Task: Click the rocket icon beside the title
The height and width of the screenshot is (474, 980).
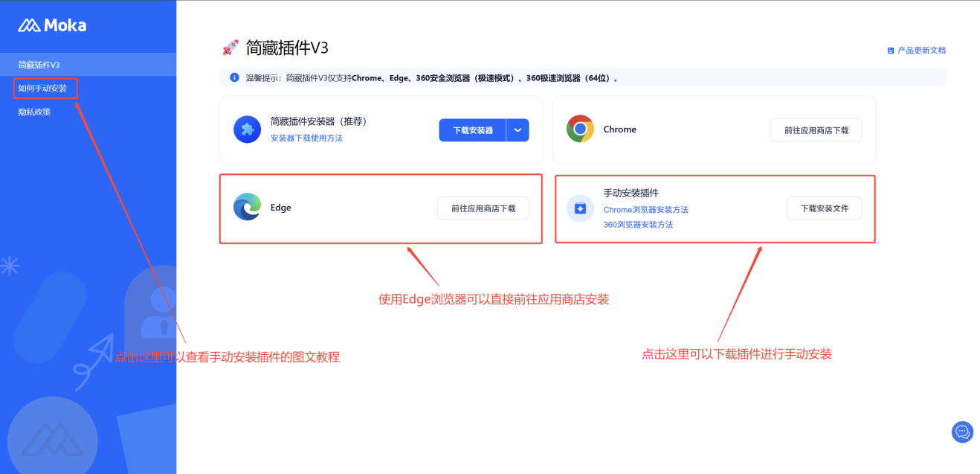Action: click(230, 48)
